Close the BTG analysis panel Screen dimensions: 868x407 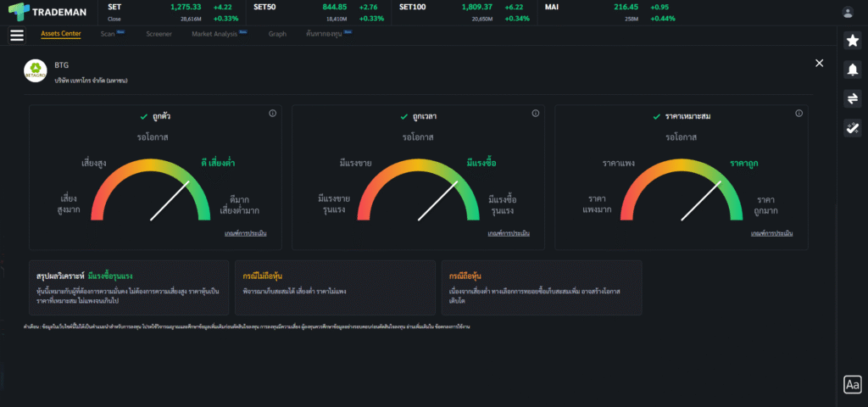[x=819, y=63]
